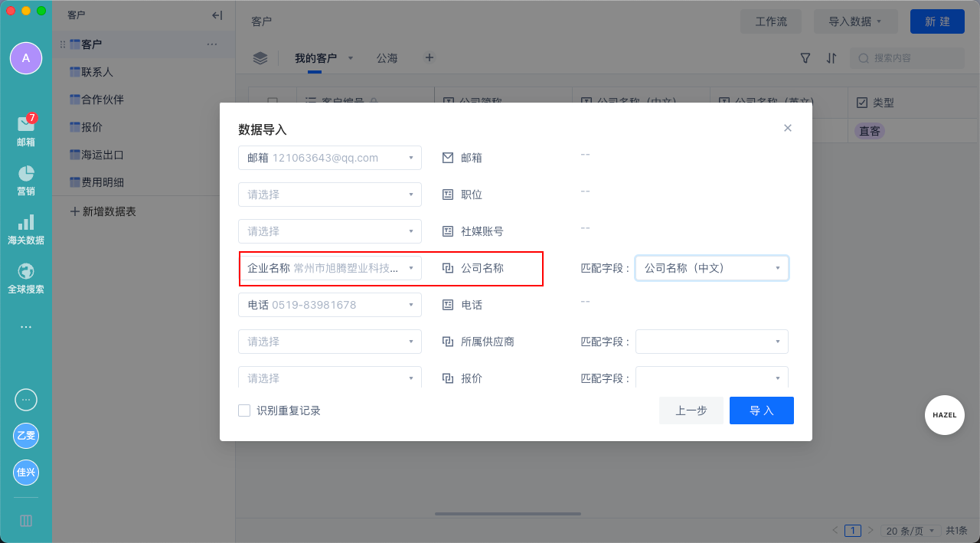980x543 pixels.
Task: Select 客户 table in side list
Action: point(143,44)
